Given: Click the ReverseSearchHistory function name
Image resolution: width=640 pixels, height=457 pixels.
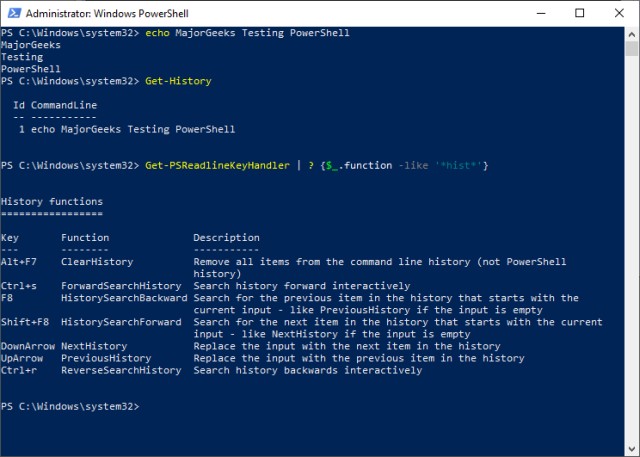Looking at the screenshot, I should [121, 370].
